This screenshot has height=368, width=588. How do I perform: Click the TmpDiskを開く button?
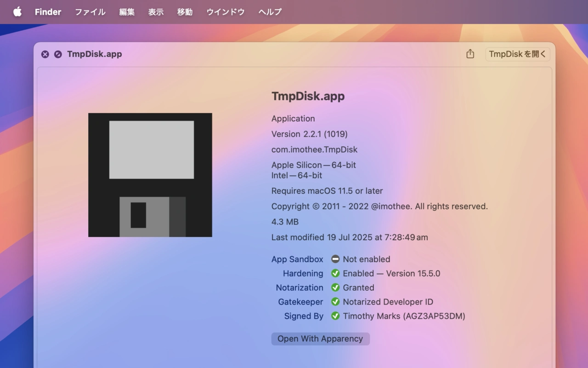click(518, 54)
